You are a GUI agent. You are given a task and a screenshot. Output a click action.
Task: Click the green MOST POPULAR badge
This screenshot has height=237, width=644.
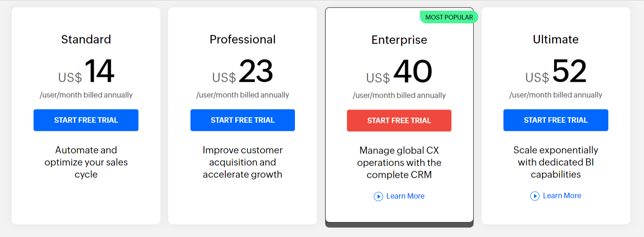[x=449, y=17]
